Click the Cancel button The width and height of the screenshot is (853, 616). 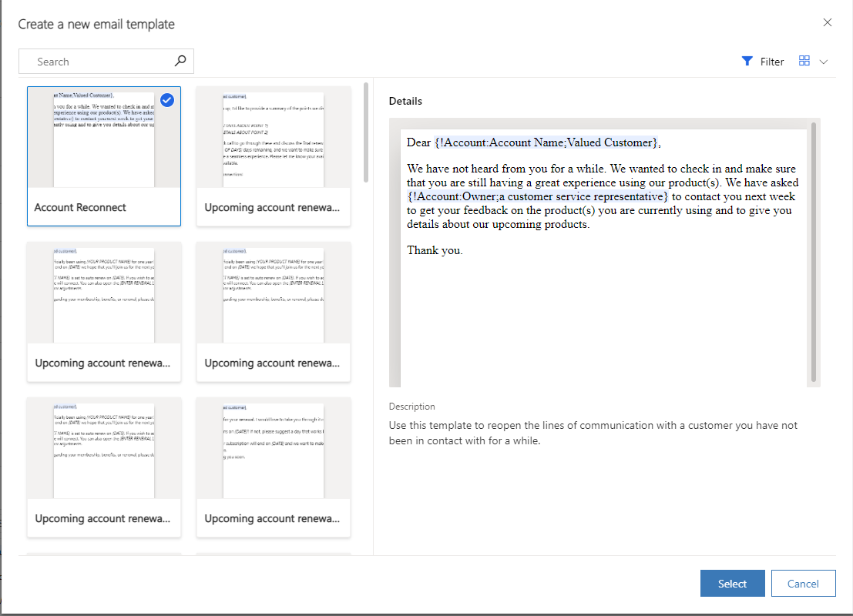point(803,583)
